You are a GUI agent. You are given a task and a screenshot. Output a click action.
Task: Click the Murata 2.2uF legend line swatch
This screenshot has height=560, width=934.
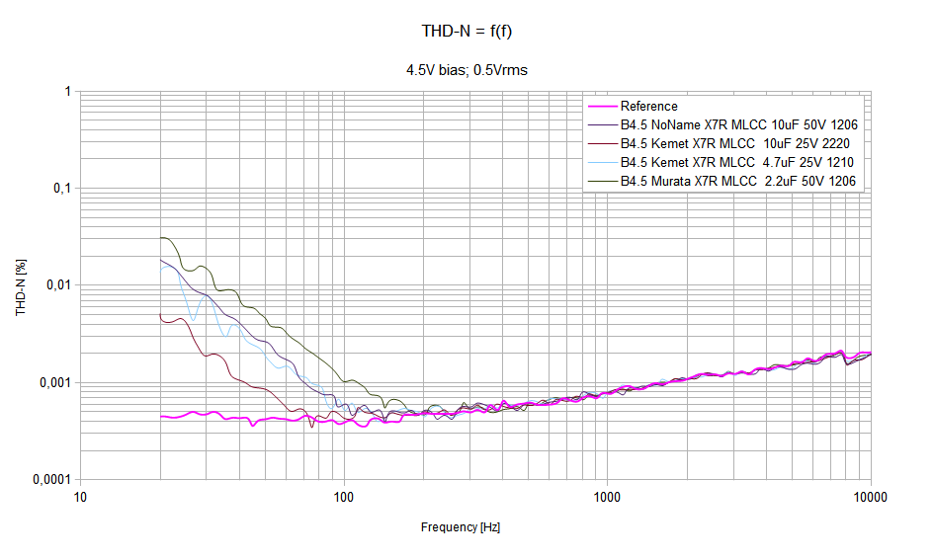tap(602, 182)
